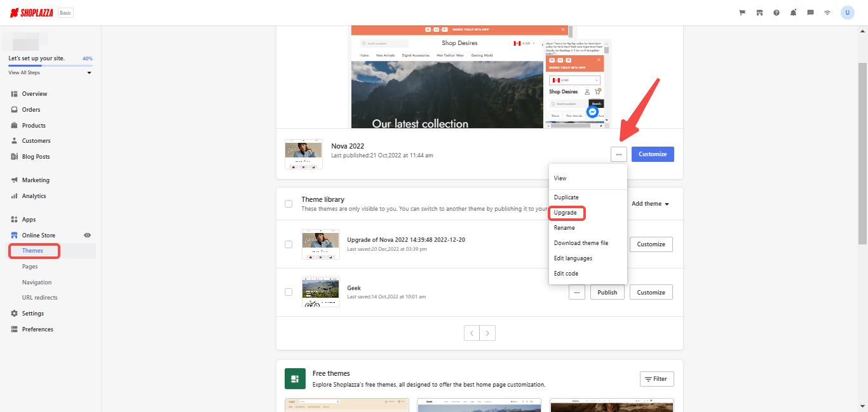Publish the Geek theme
This screenshot has width=868, height=412.
pyautogui.click(x=607, y=293)
